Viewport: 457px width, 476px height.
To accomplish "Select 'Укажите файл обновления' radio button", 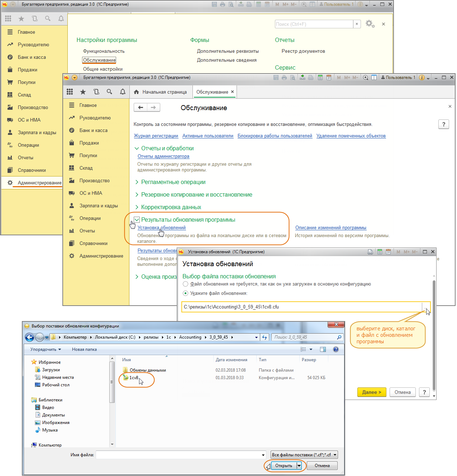I will [x=185, y=293].
